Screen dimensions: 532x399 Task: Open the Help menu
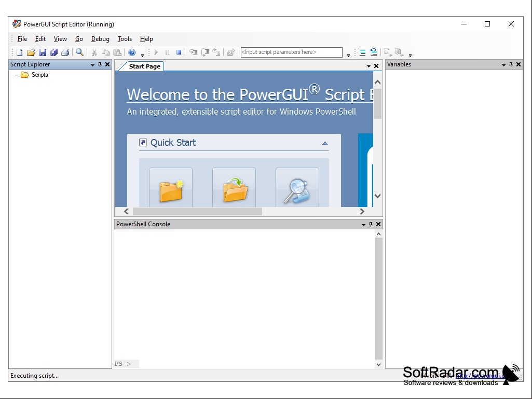pos(146,39)
